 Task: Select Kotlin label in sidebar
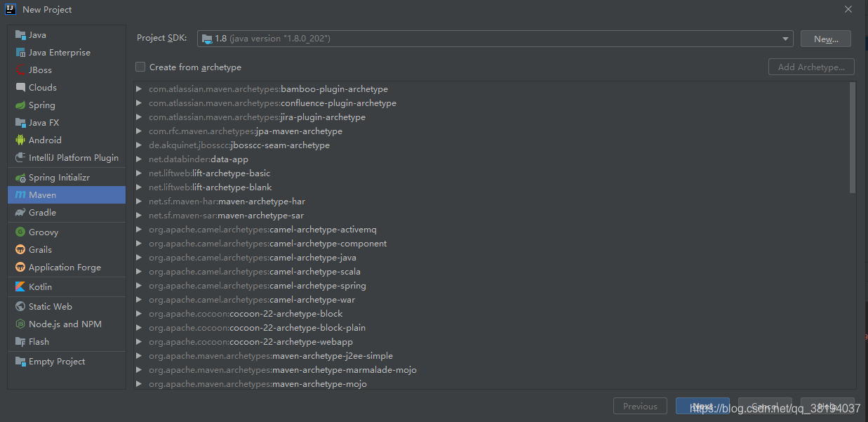tap(40, 287)
